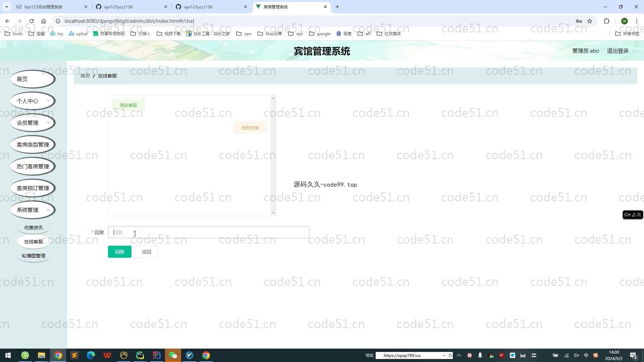
Task: Open the 所有书签 folder
Action: [x=627, y=34]
